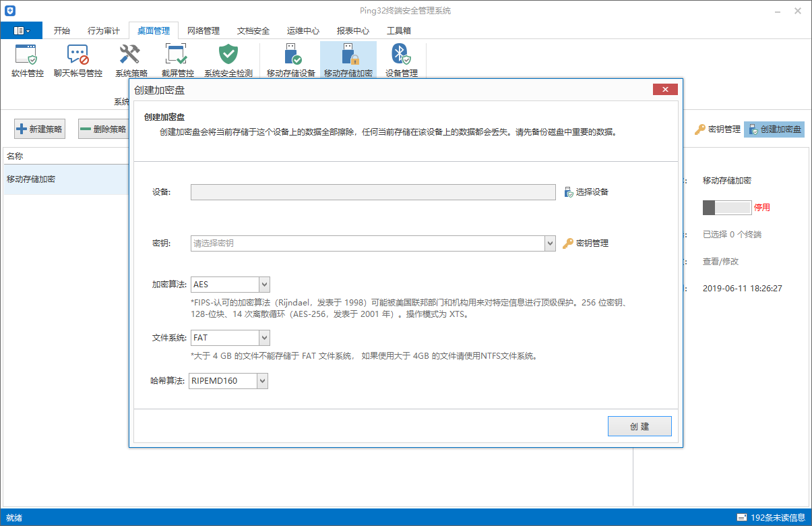Click the 新建策略 new policy button
Screen dimensions: 812x526
40,129
